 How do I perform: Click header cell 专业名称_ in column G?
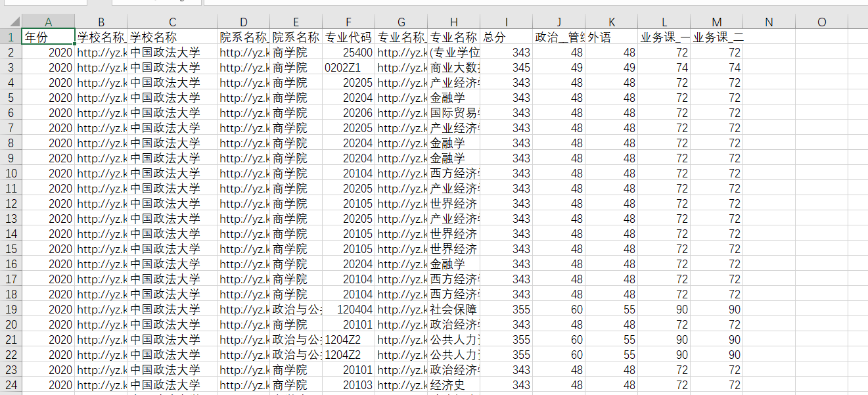click(401, 37)
